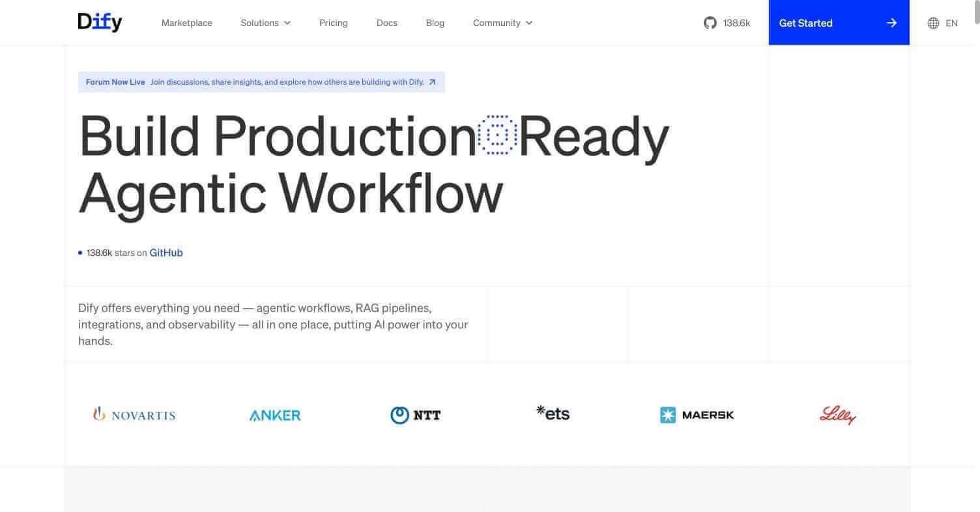Click the ETS logo

[x=552, y=413]
